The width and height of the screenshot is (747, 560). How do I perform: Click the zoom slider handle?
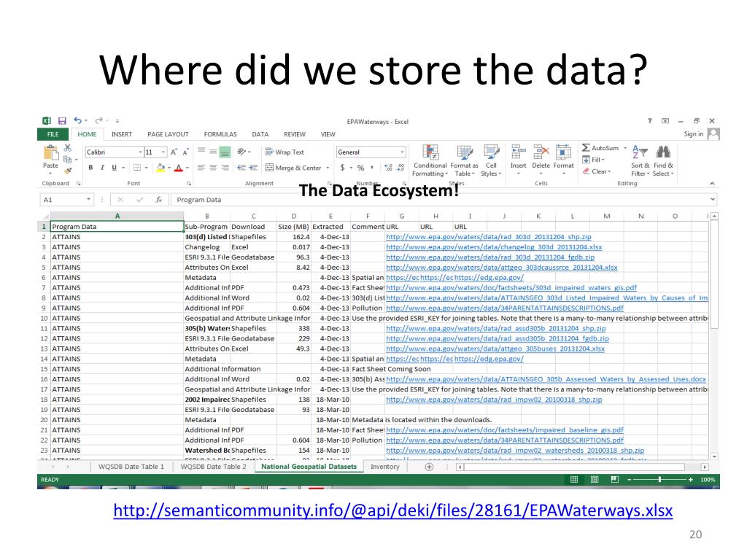(x=659, y=480)
